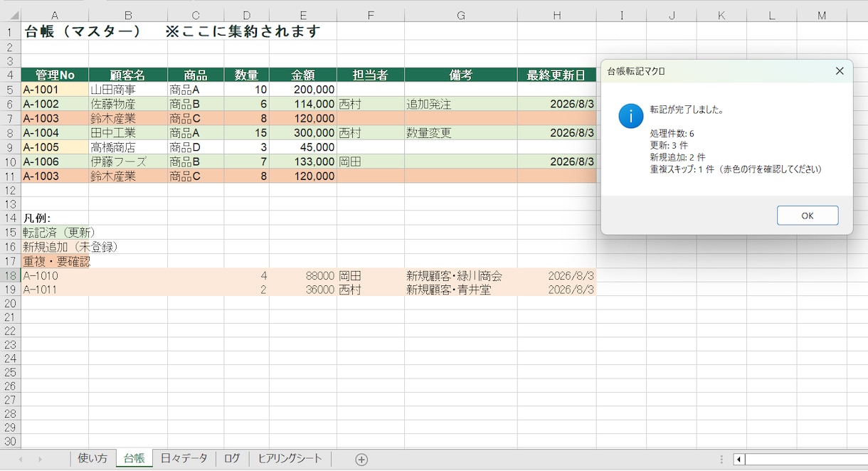Open the ヒアリングシート sheet tab
868x471 pixels.
pos(290,459)
